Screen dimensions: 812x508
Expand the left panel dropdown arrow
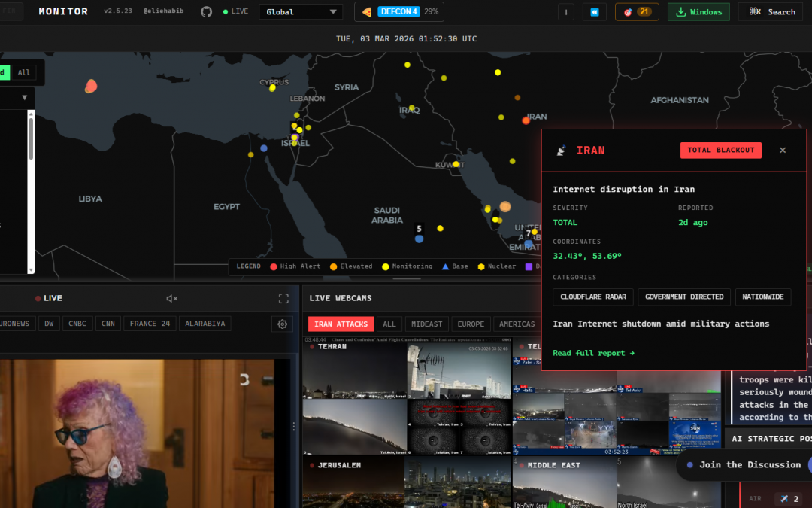click(x=24, y=98)
